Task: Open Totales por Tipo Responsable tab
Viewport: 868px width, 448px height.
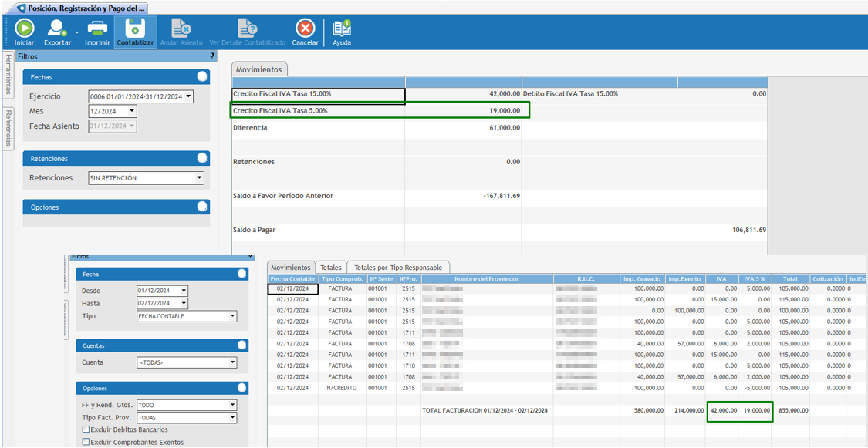Action: point(397,268)
